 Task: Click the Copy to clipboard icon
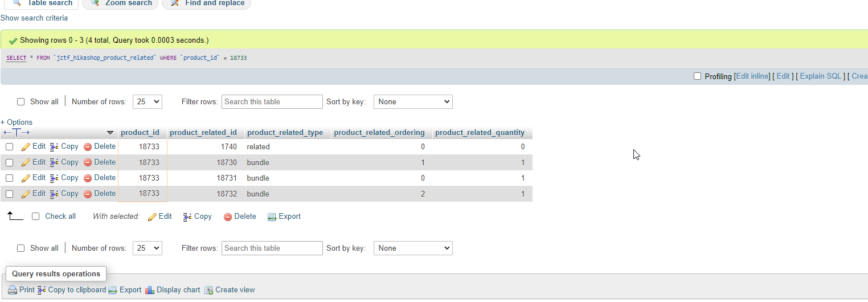[x=42, y=290]
